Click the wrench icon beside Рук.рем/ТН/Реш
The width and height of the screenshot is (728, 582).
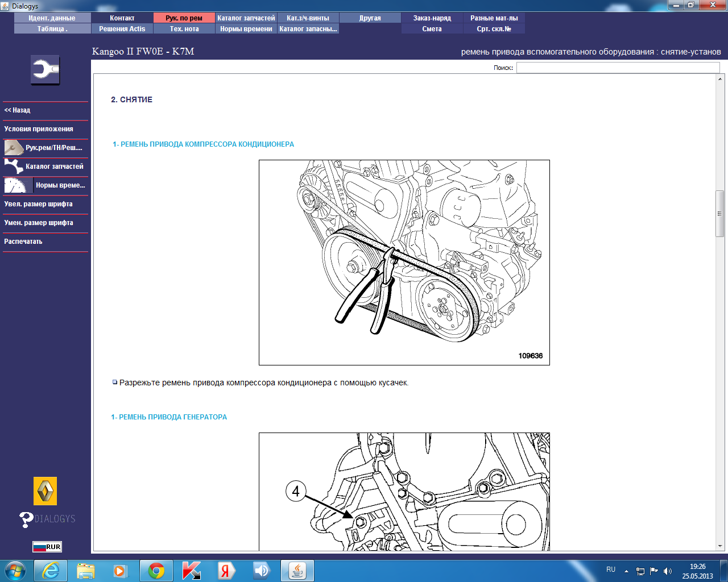pyautogui.click(x=13, y=148)
